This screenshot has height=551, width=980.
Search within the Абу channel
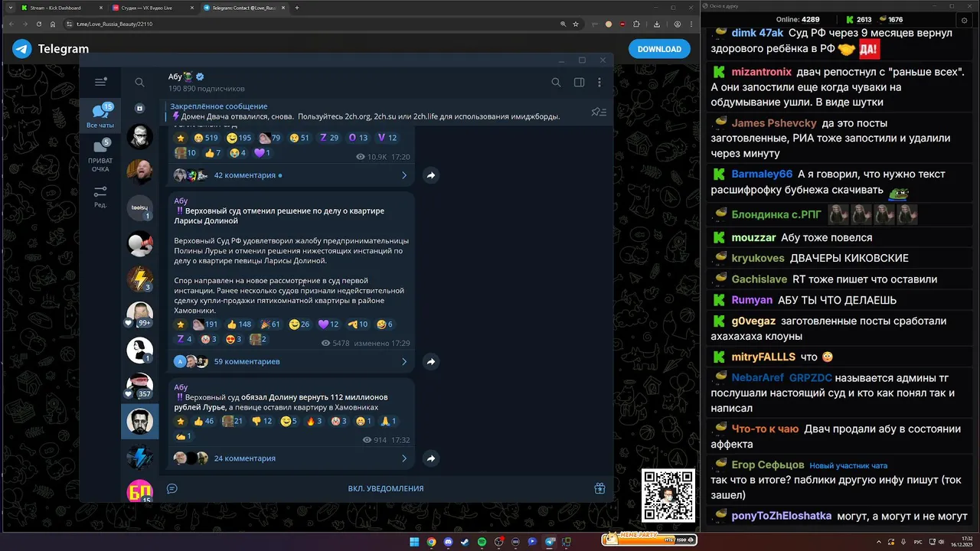click(x=556, y=82)
